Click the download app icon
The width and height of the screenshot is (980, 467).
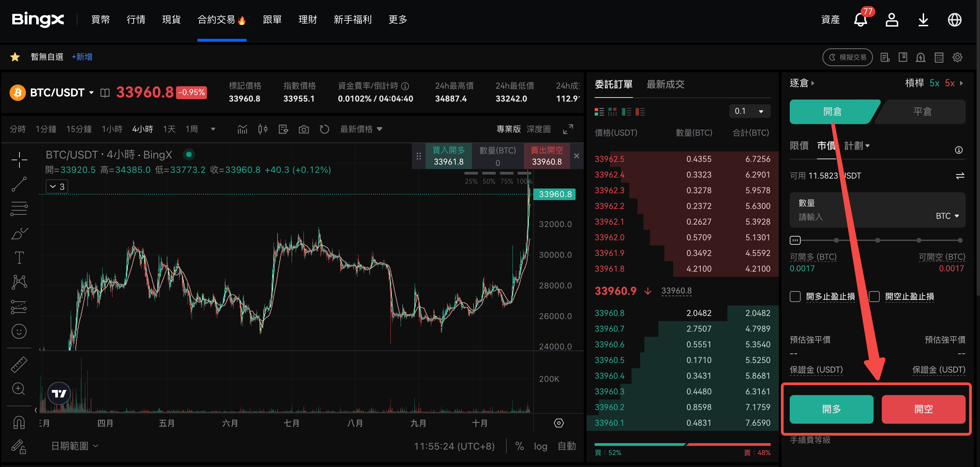point(923,20)
